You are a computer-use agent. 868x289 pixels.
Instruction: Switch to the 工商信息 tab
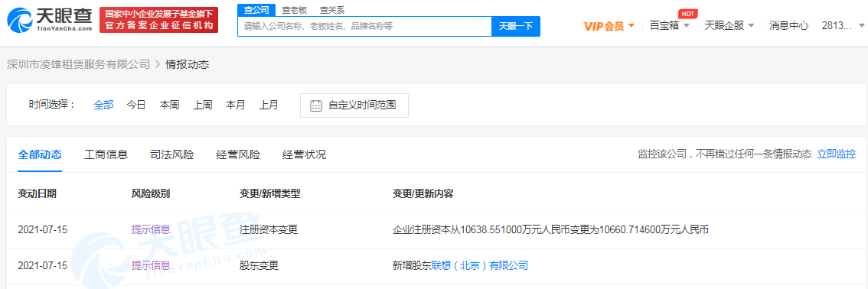pos(106,154)
